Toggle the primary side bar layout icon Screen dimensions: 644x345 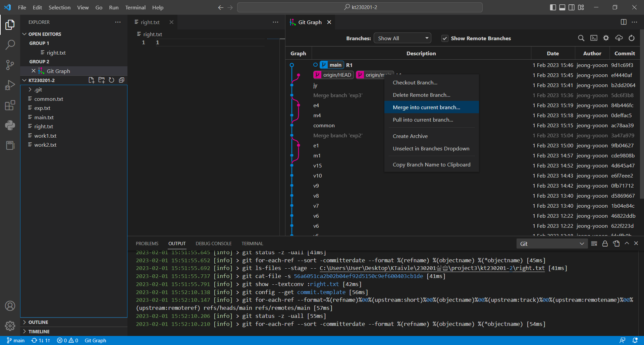coord(553,7)
